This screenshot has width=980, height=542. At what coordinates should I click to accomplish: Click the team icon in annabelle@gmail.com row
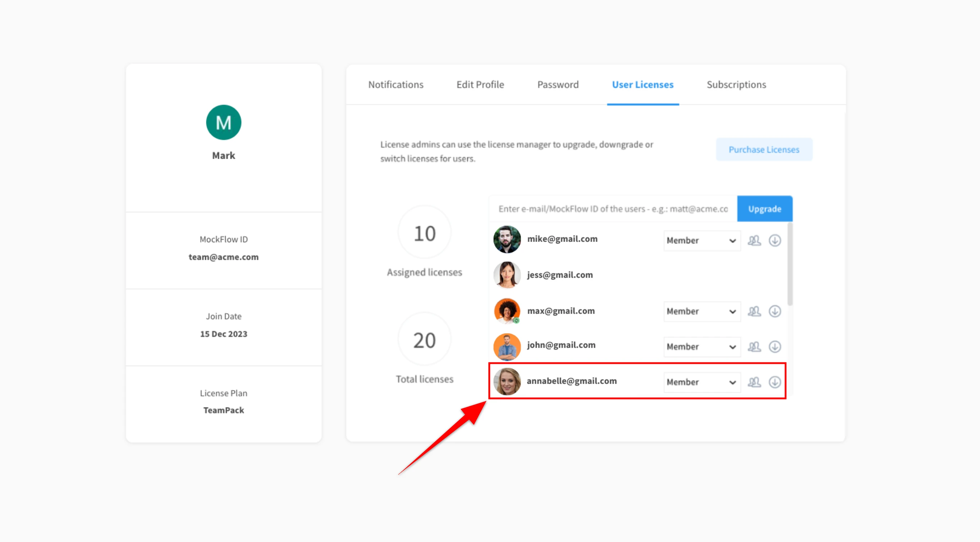[x=754, y=382]
